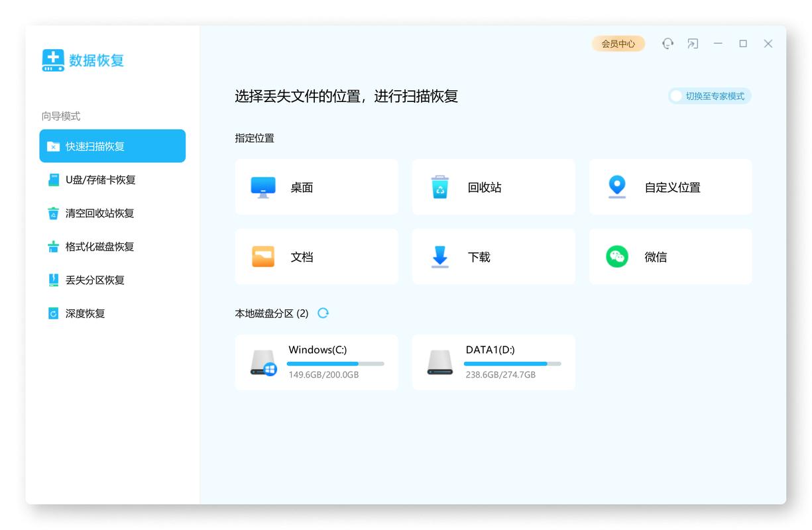Click the 深度恢复 deep recovery sidebar icon

coord(54,313)
